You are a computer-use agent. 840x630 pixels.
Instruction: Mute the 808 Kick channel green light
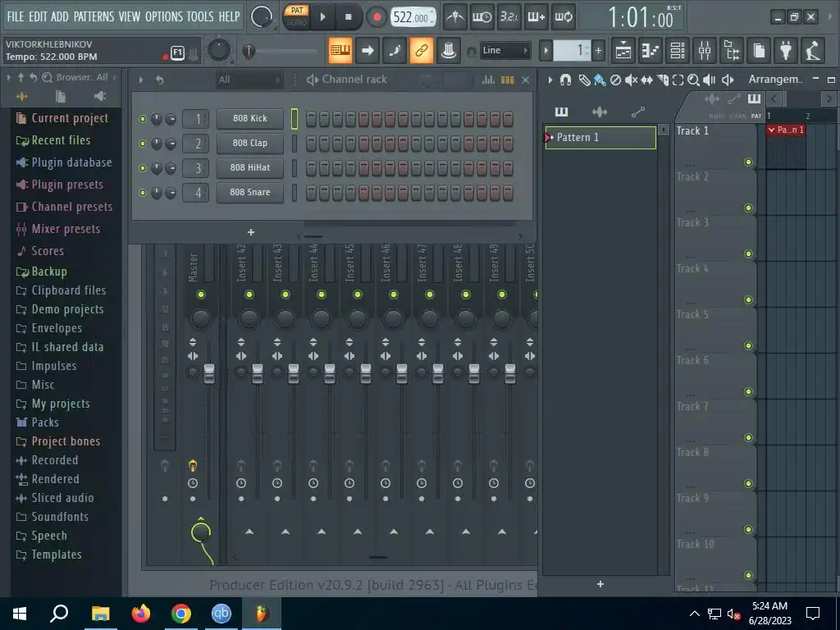click(x=143, y=119)
